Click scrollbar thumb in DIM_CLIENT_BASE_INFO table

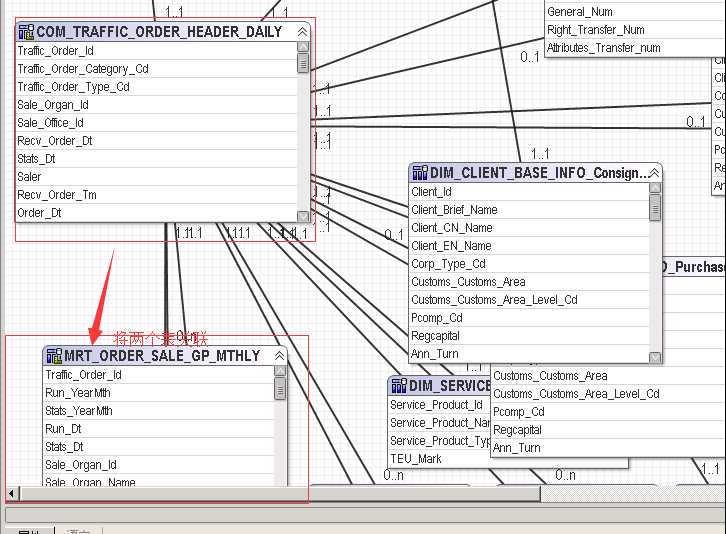click(655, 207)
